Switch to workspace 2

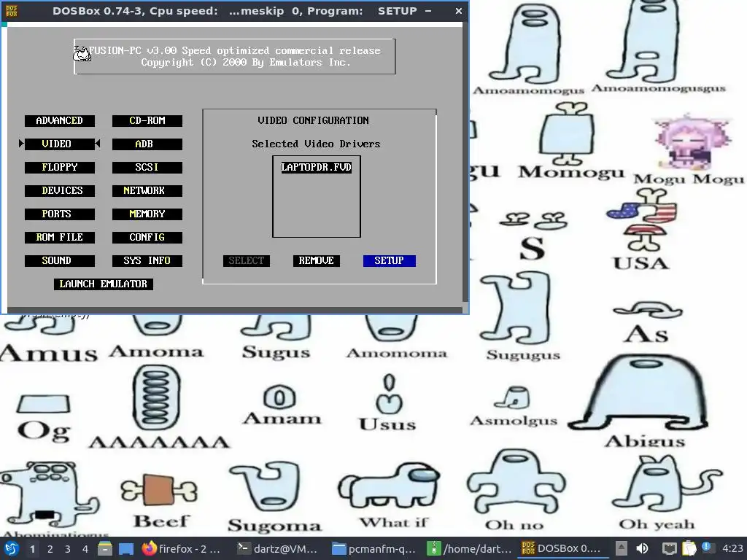(x=50, y=549)
